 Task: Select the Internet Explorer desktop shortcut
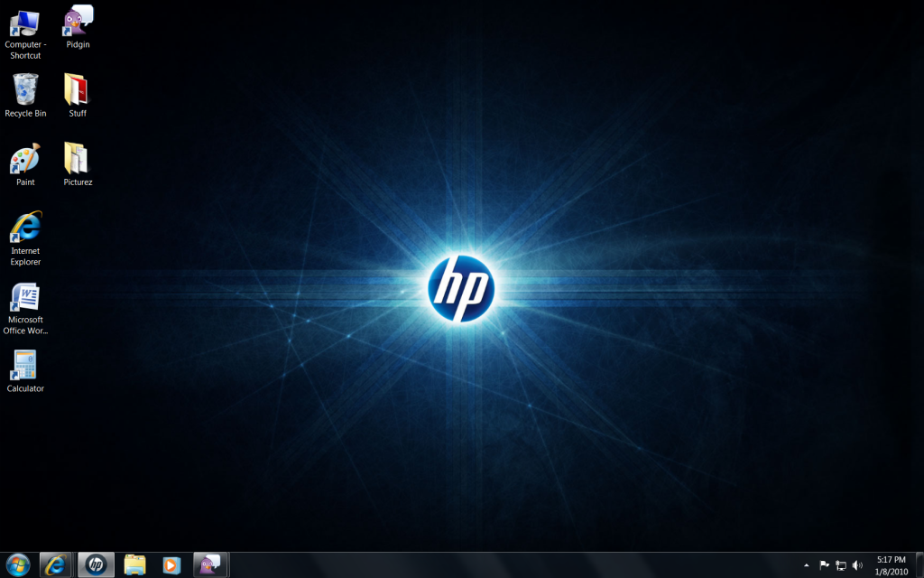point(25,238)
